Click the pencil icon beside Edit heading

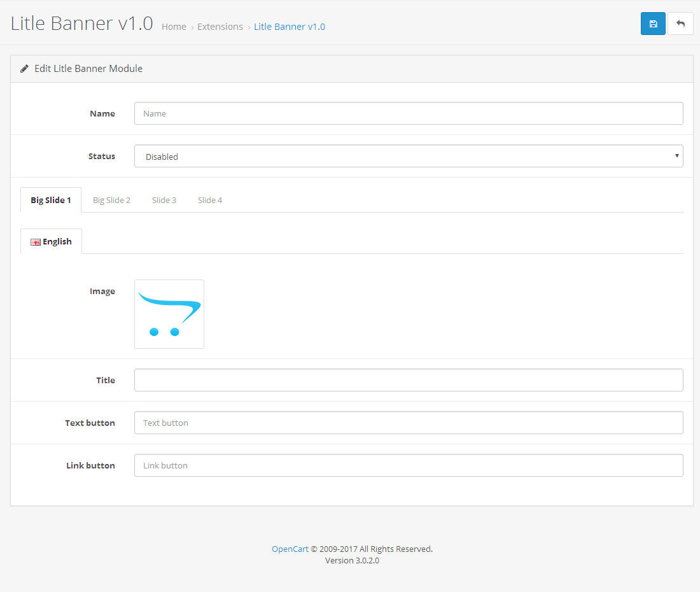pos(24,69)
